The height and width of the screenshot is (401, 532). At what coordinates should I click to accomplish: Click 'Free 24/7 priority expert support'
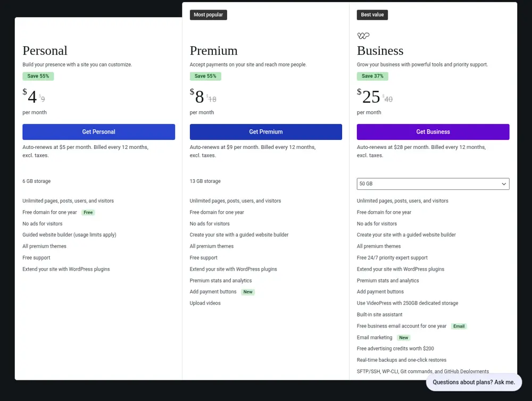pos(392,257)
